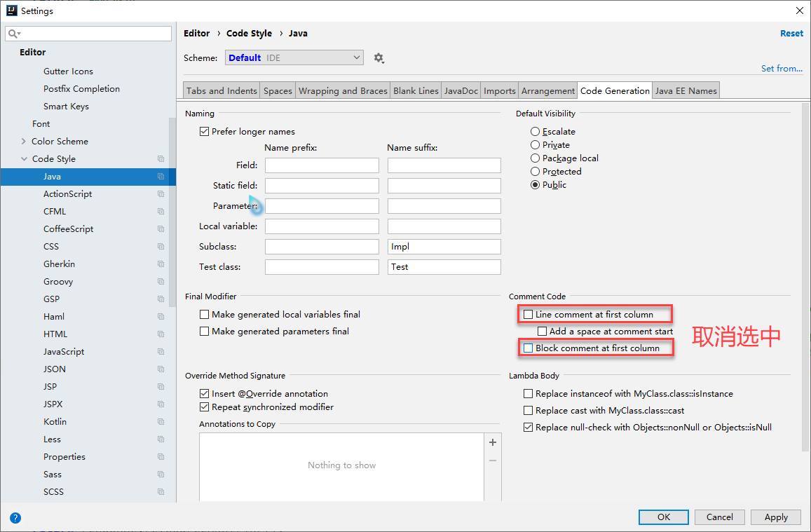Click the search magnifier icon in settings
This screenshot has width=811, height=532.
pyautogui.click(x=14, y=34)
